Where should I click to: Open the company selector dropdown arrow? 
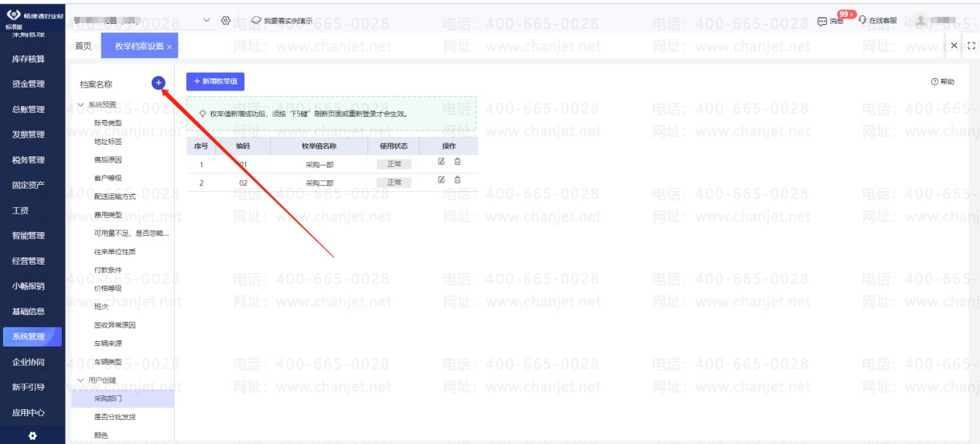coord(207,20)
